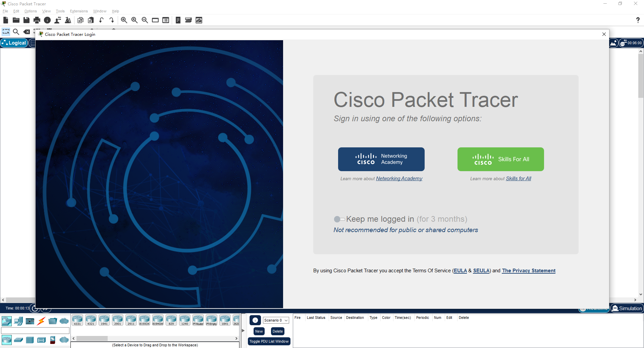Image resolution: width=644 pixels, height=348 pixels.
Task: Expand the PDU panel arrow
Action: 243,331
